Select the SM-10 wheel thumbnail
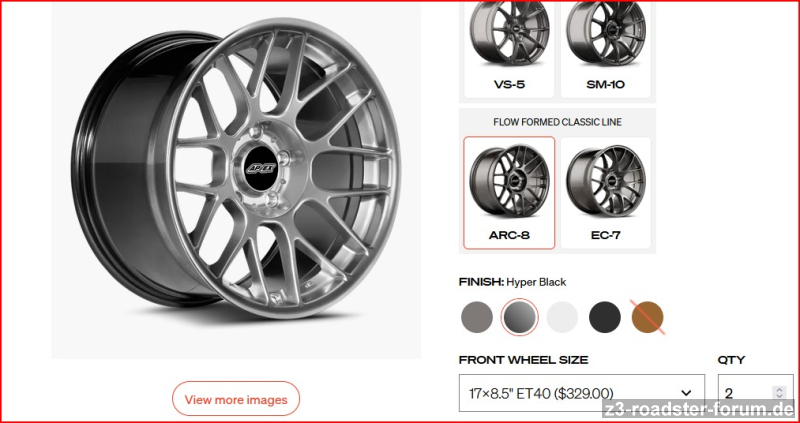 pyautogui.click(x=606, y=49)
